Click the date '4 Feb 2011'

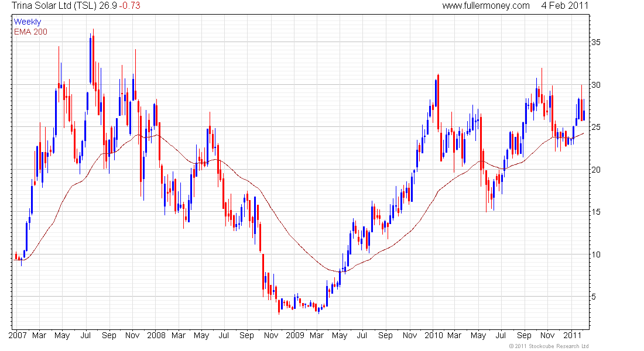pos(565,6)
